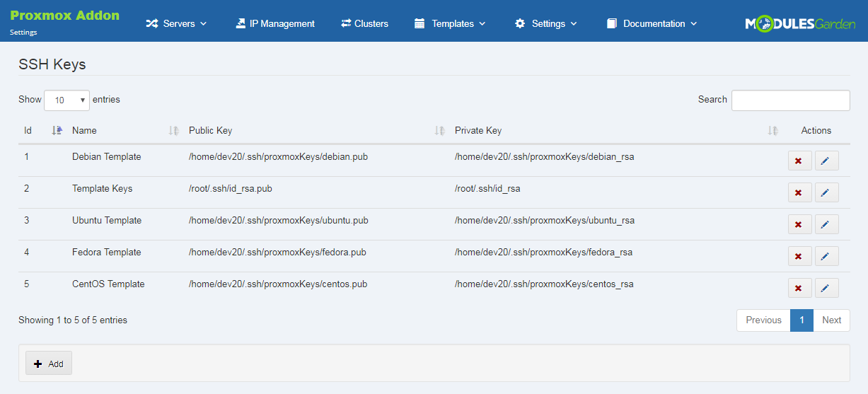Go to Next page of entries

(831, 320)
